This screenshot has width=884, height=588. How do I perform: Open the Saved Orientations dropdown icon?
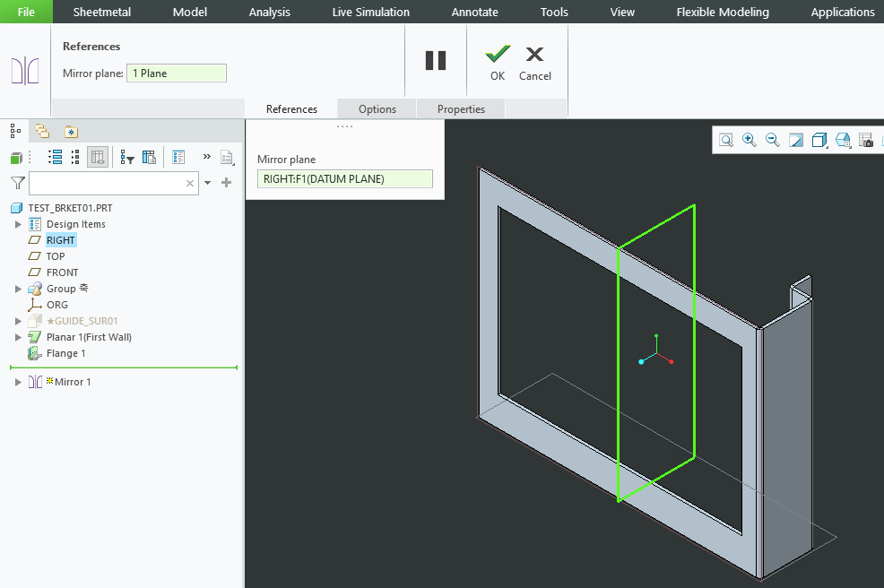[843, 141]
